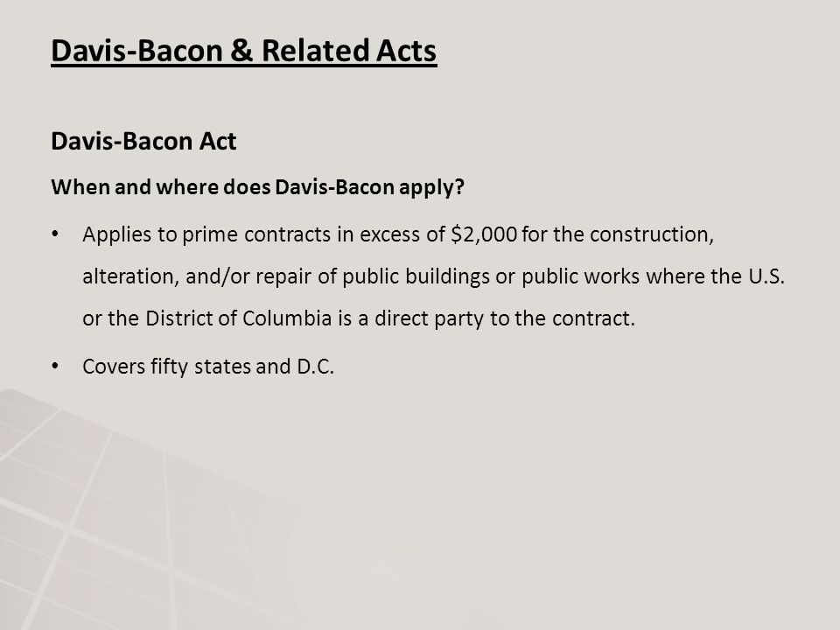
Task: Click the "D.C." text in the last bullet
Action: [x=316, y=367]
